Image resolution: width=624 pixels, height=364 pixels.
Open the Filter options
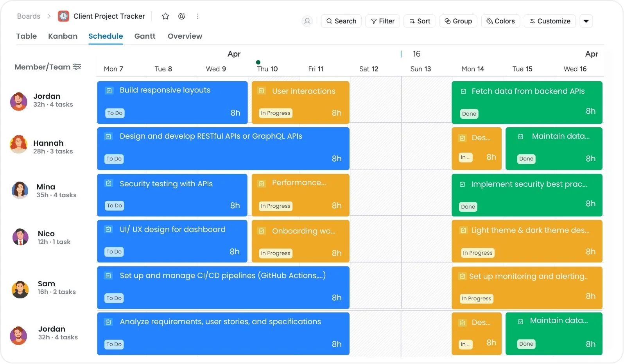point(383,21)
